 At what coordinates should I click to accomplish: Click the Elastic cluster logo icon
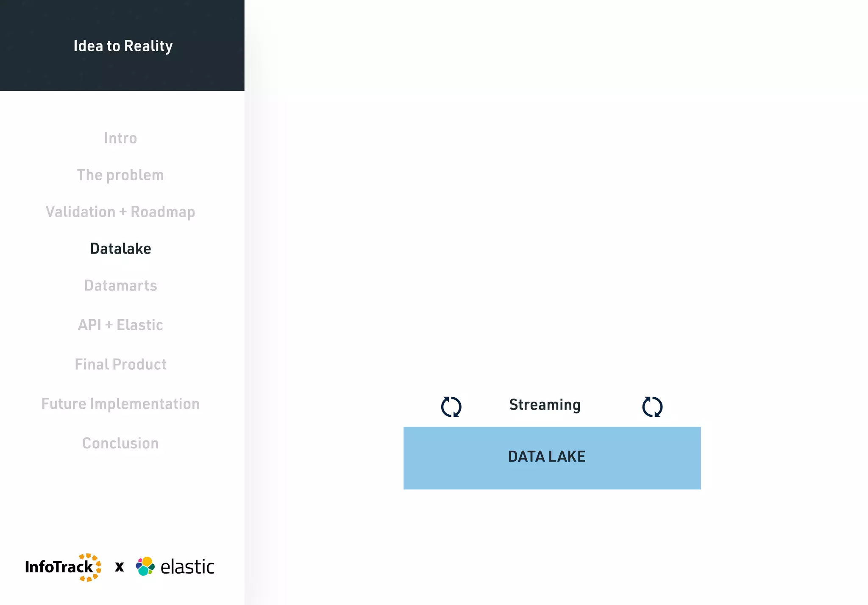[145, 566]
